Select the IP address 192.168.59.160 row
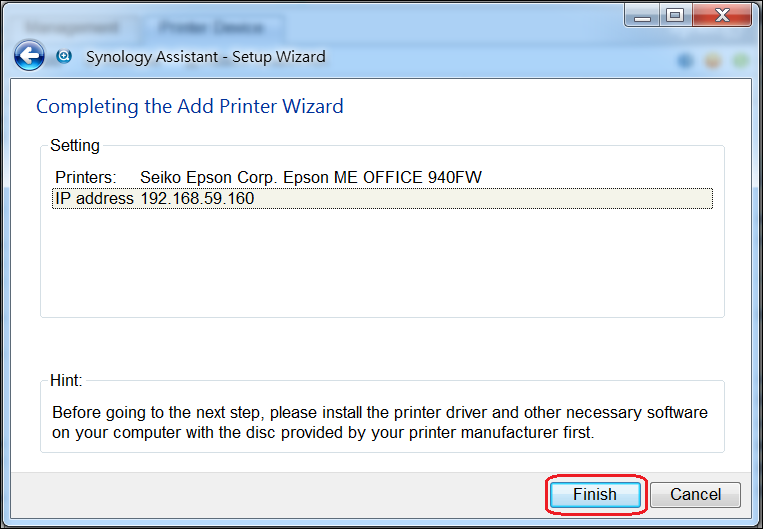 (x=382, y=199)
